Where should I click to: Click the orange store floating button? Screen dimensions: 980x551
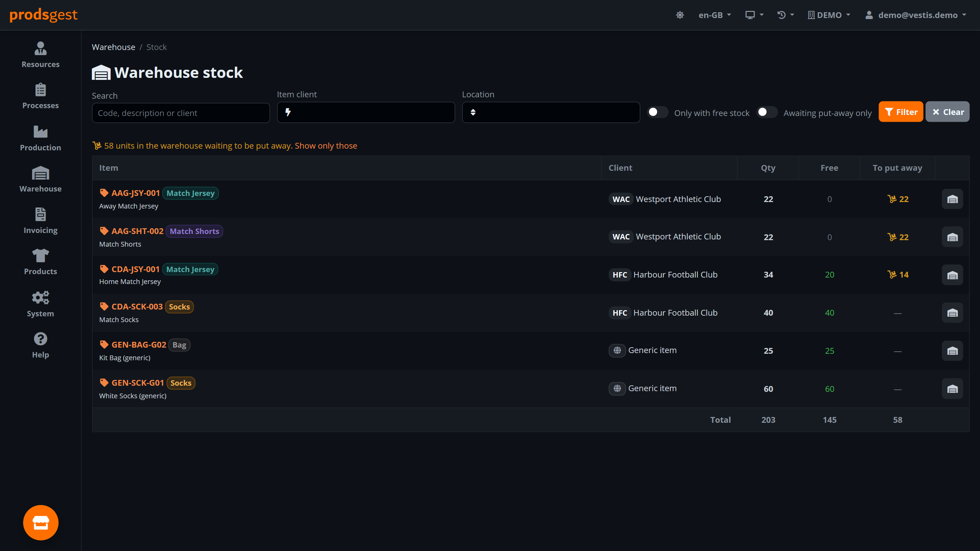[x=41, y=522]
